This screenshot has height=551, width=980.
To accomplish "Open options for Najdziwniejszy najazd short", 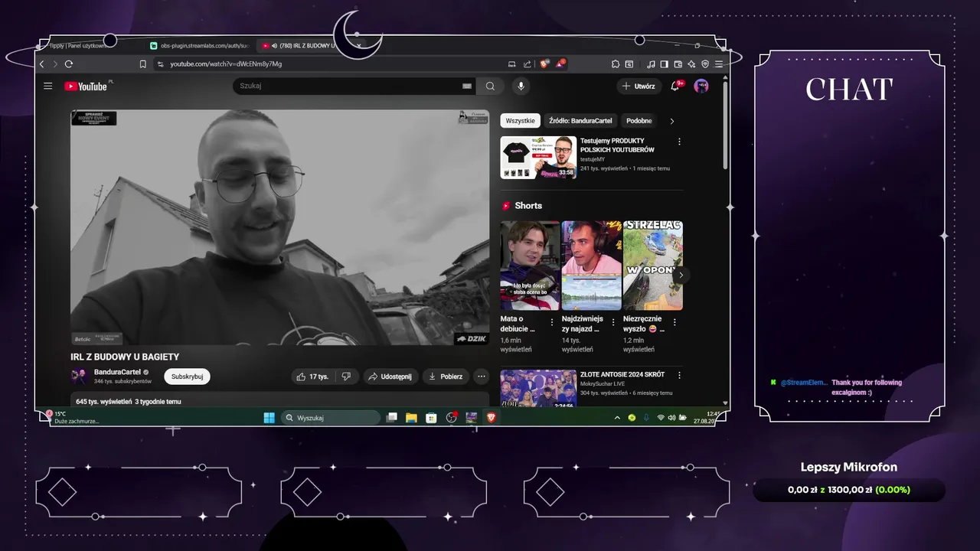I will (x=613, y=322).
